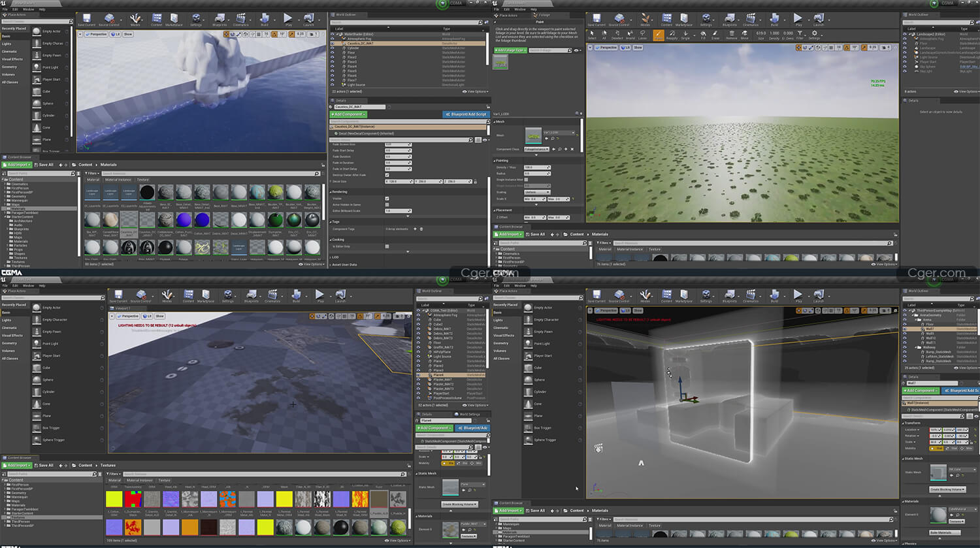
Task: Toggle Is Editor Only checkbox in top-left Cooking
Action: coord(387,246)
